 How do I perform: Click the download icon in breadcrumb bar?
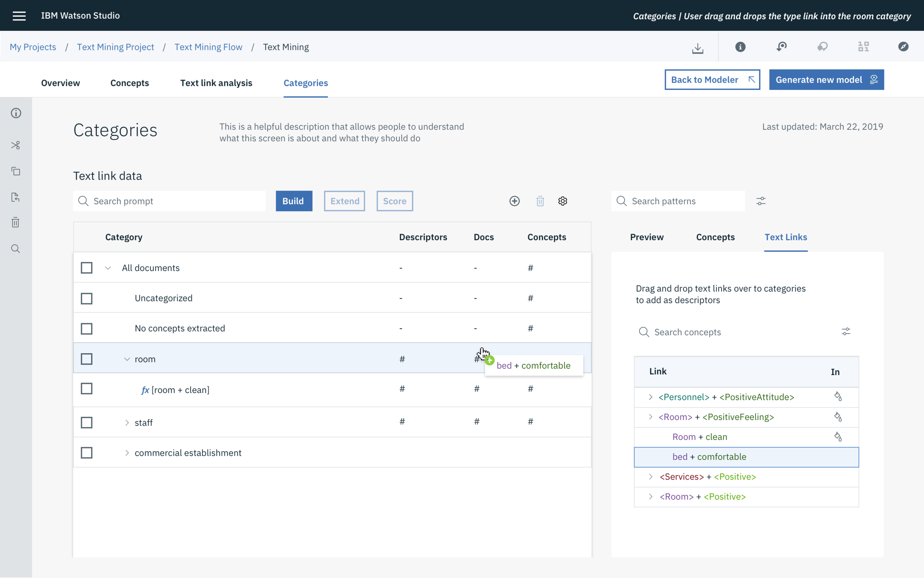click(x=697, y=48)
